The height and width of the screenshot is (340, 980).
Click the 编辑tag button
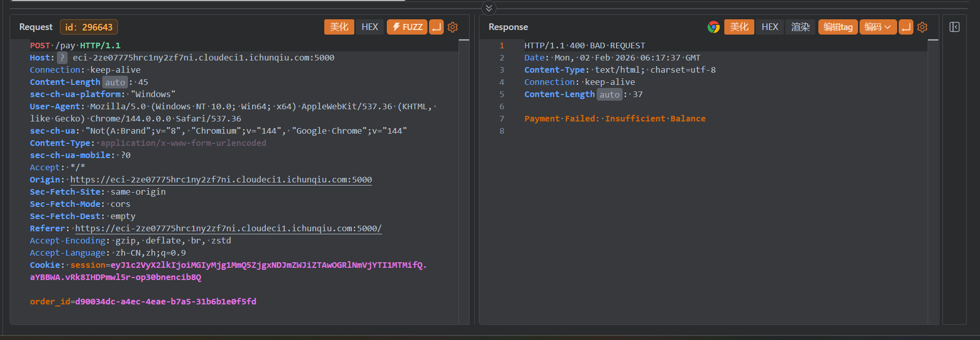[x=838, y=27]
